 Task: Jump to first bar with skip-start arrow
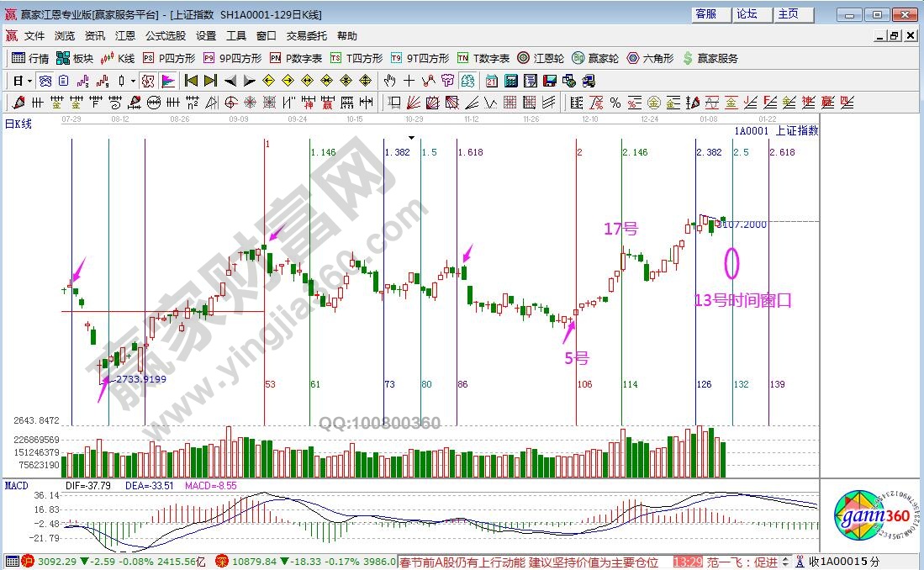point(191,81)
